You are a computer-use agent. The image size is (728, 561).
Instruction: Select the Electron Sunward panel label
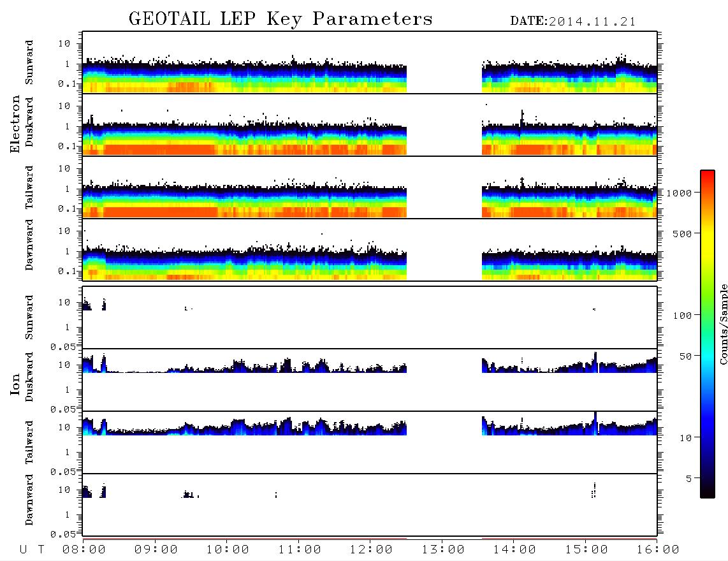coord(29,62)
